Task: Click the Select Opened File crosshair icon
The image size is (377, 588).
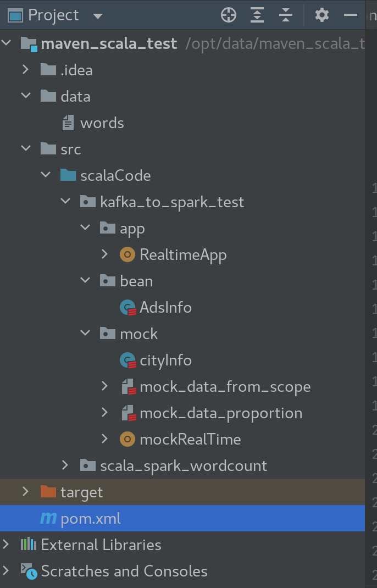Action: point(229,15)
